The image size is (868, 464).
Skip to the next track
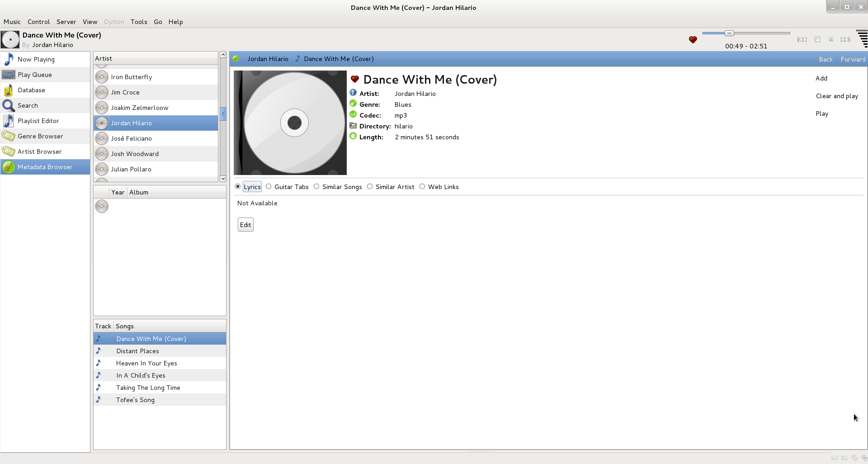click(846, 39)
